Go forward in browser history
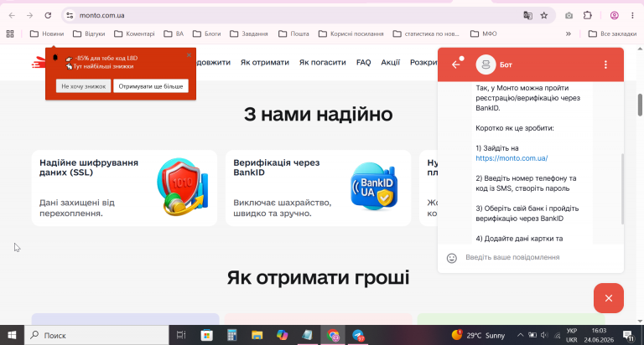The image size is (644, 345). click(x=29, y=16)
